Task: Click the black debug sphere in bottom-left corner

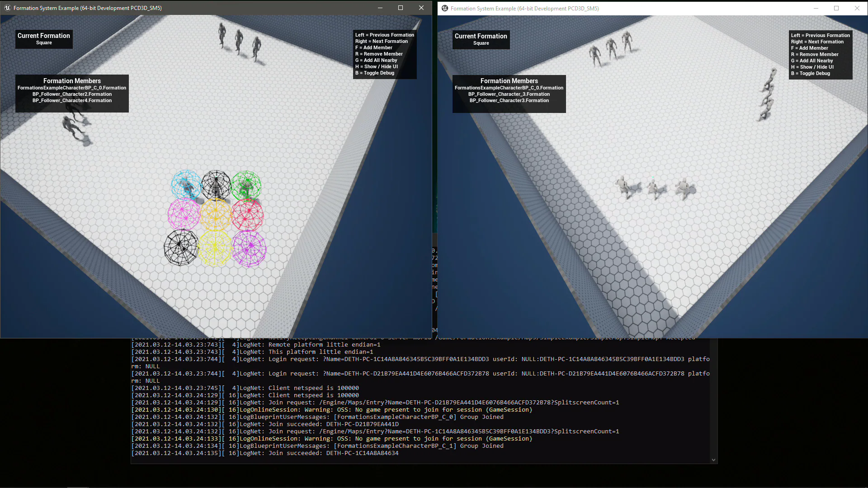Action: coord(181,247)
